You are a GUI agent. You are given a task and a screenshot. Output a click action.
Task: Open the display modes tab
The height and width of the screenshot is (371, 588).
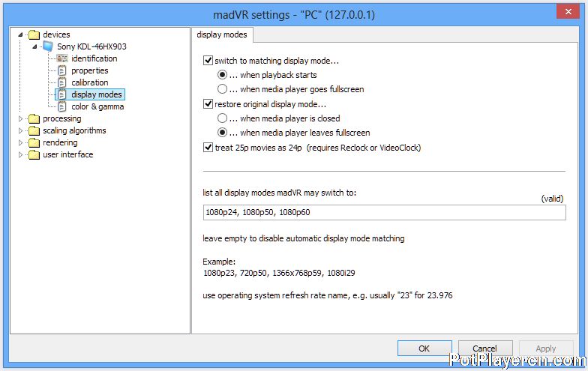click(222, 34)
